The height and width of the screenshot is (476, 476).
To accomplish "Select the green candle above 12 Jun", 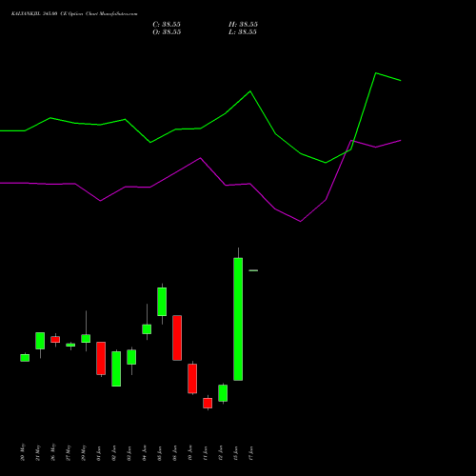I will [223, 393].
